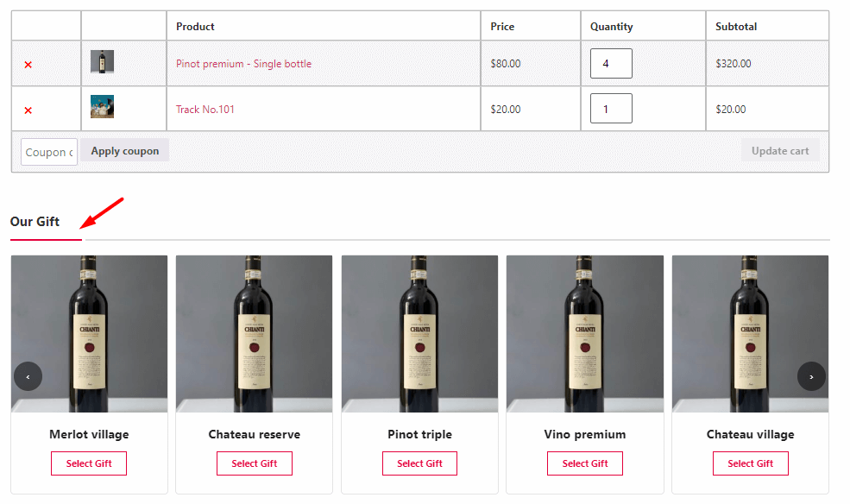Click quantity field showing 4
This screenshot has width=850, height=504.
coord(611,63)
